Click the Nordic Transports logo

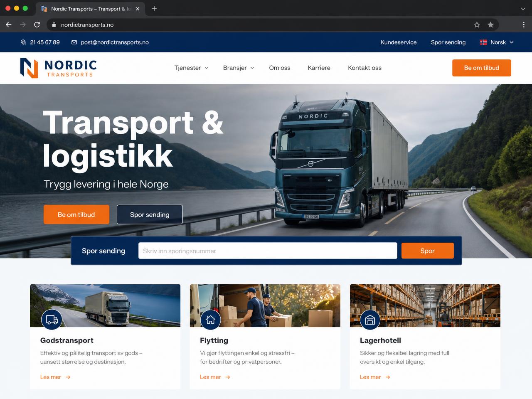pyautogui.click(x=59, y=68)
